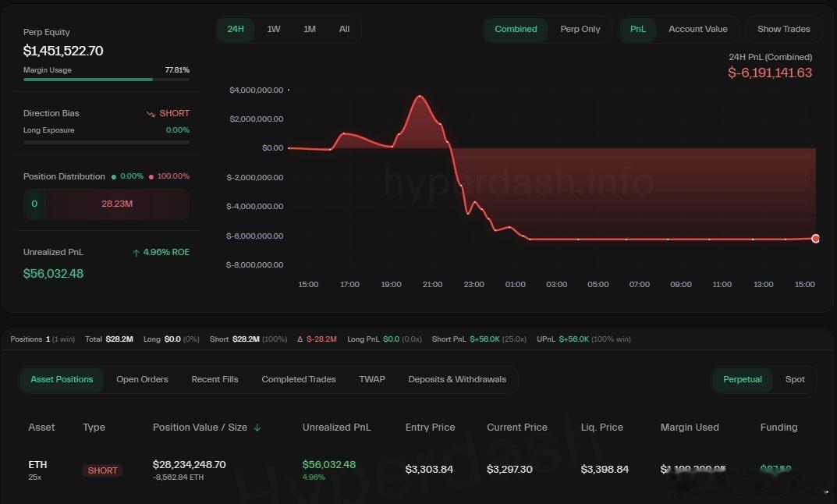Open the TWAP tab
Screen dimensions: 837x504
(x=372, y=379)
